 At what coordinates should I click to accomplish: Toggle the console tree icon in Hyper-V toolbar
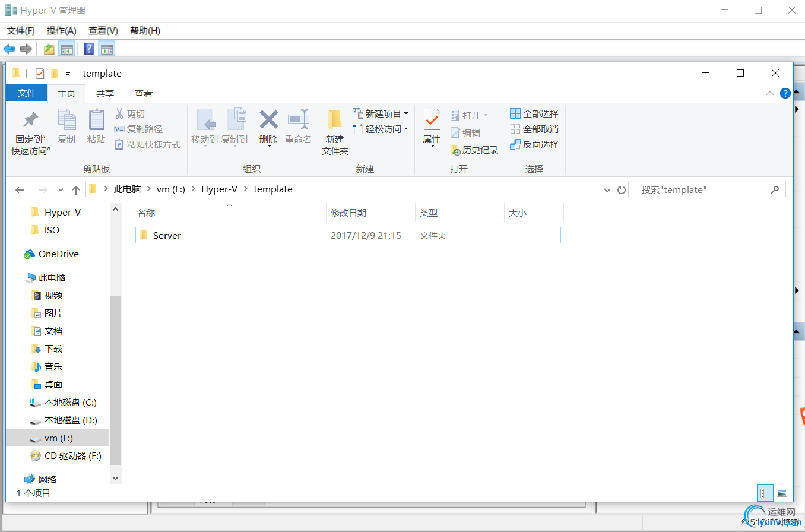click(66, 49)
